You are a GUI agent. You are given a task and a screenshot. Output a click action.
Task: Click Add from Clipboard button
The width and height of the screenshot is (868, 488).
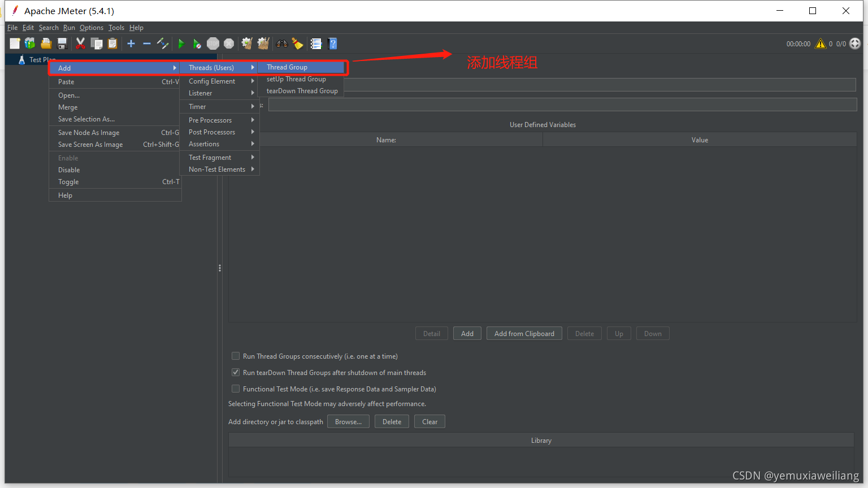tap(524, 334)
